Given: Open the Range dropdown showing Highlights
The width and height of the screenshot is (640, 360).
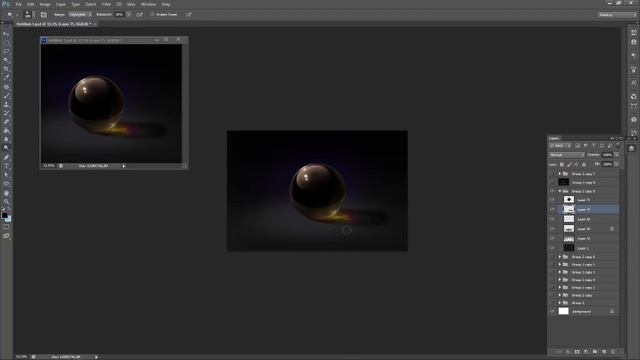Looking at the screenshot, I should pyautogui.click(x=80, y=15).
